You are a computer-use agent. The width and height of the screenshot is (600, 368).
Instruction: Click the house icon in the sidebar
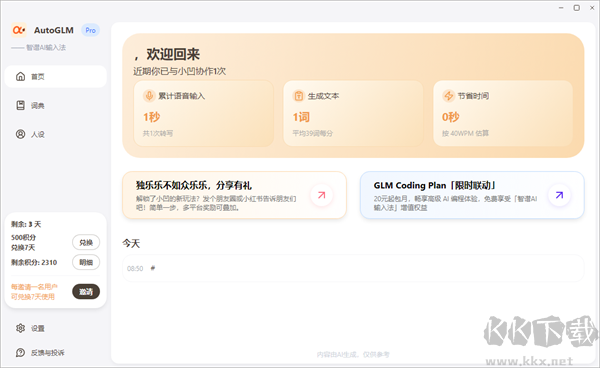tap(20, 77)
